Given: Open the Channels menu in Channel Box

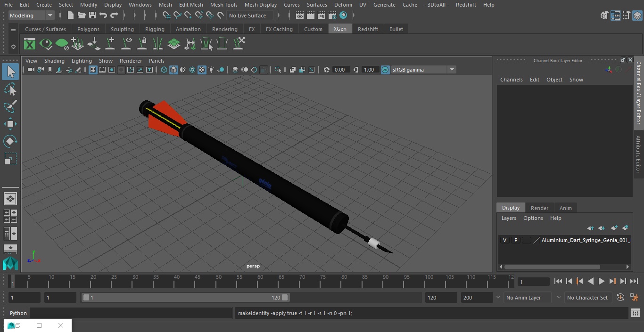Looking at the screenshot, I should (x=511, y=80).
